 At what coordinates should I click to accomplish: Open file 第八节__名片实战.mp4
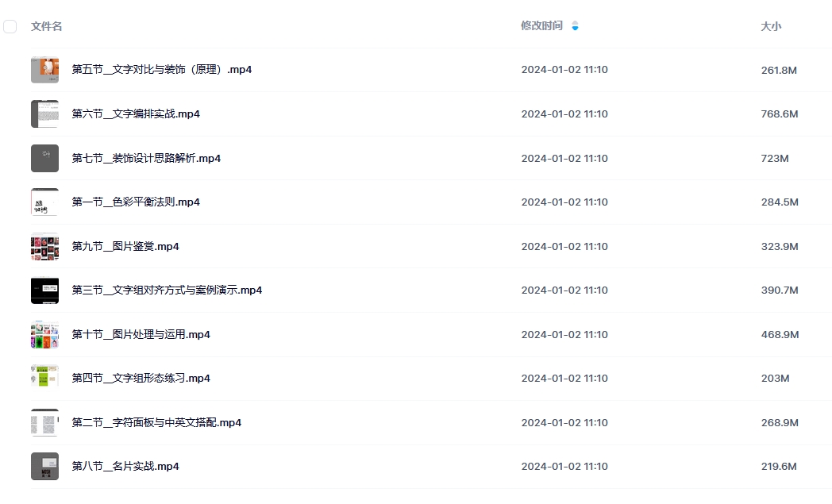125,467
